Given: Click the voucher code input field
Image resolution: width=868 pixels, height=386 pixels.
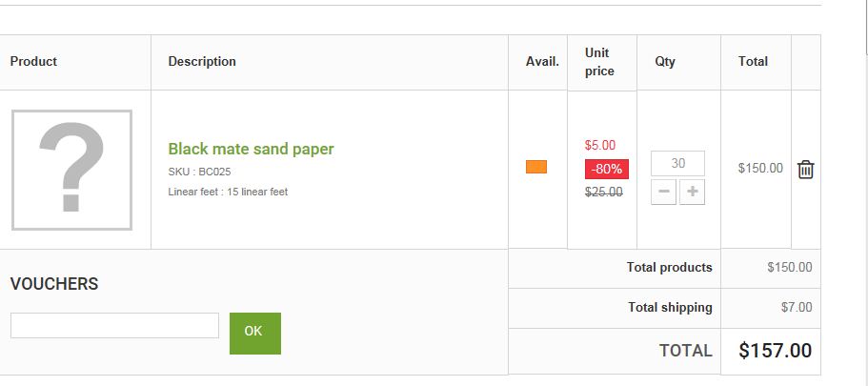Looking at the screenshot, I should [114, 326].
